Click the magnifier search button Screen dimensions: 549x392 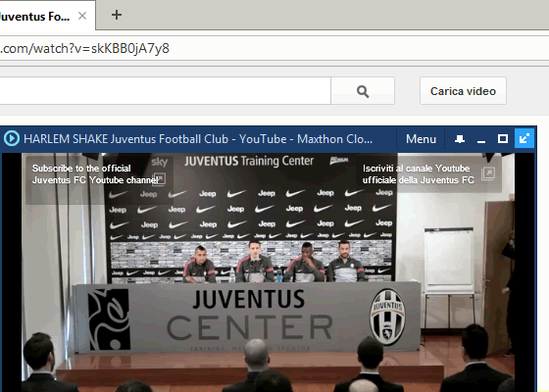point(363,91)
